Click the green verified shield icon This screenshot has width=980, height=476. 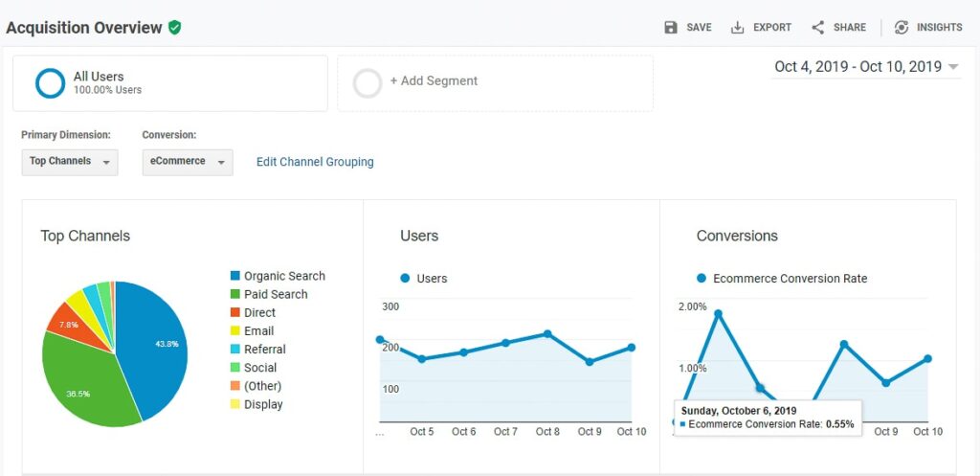(x=174, y=28)
